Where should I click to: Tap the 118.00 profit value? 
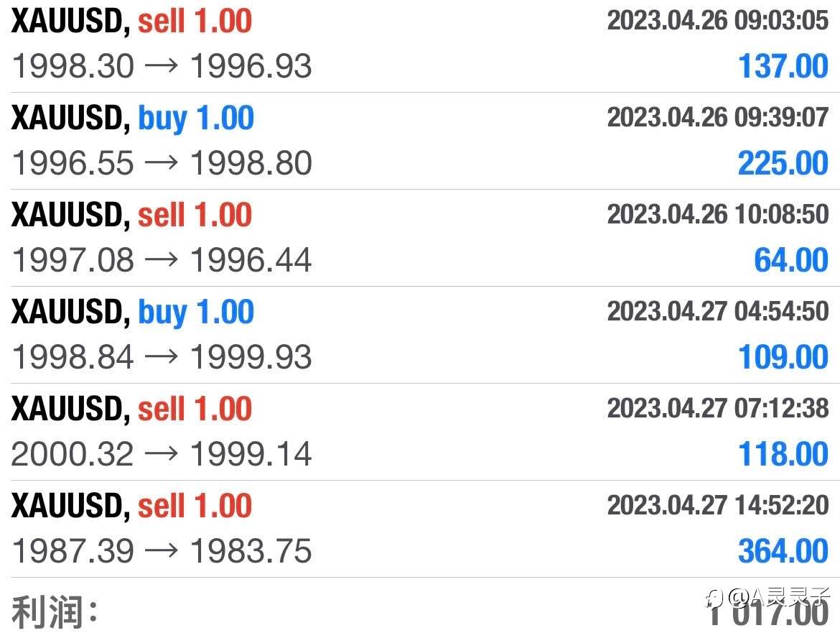point(783,454)
